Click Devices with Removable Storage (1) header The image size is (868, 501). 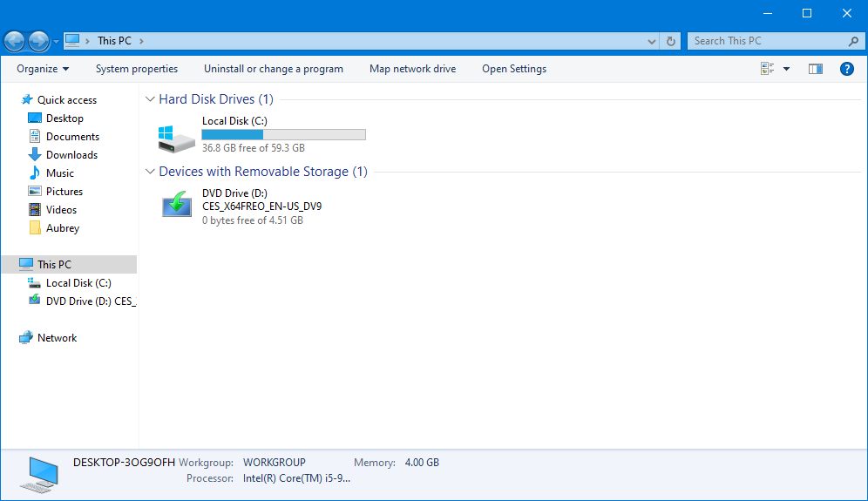coord(263,172)
